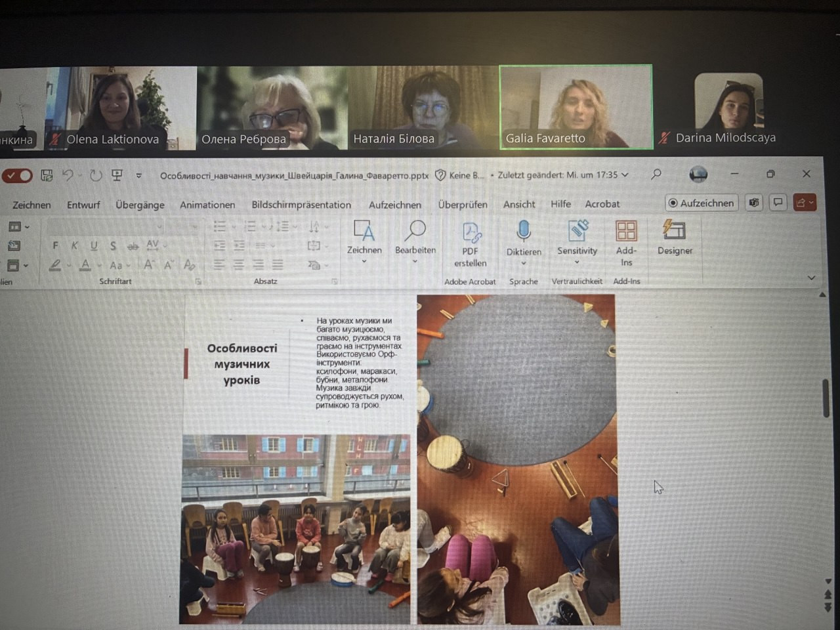The height and width of the screenshot is (630, 840).
Task: Toggle the AutoSave switch off
Action: [x=18, y=176]
